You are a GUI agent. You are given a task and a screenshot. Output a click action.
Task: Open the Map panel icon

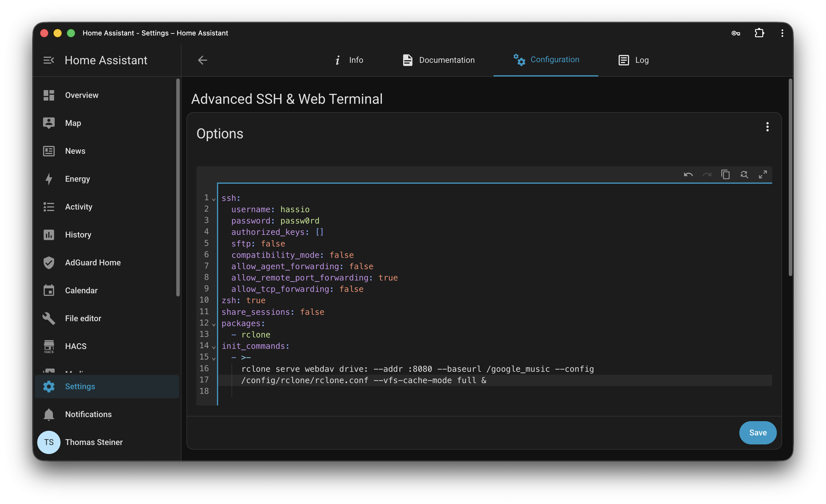[x=49, y=123]
